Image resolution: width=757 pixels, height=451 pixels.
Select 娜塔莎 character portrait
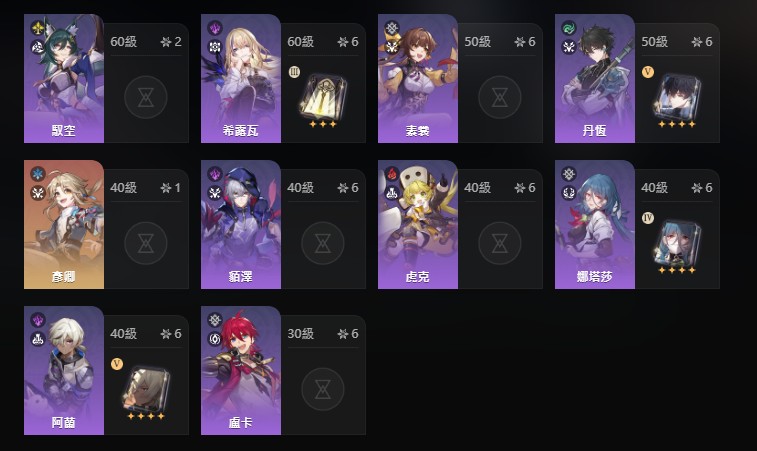click(x=595, y=225)
